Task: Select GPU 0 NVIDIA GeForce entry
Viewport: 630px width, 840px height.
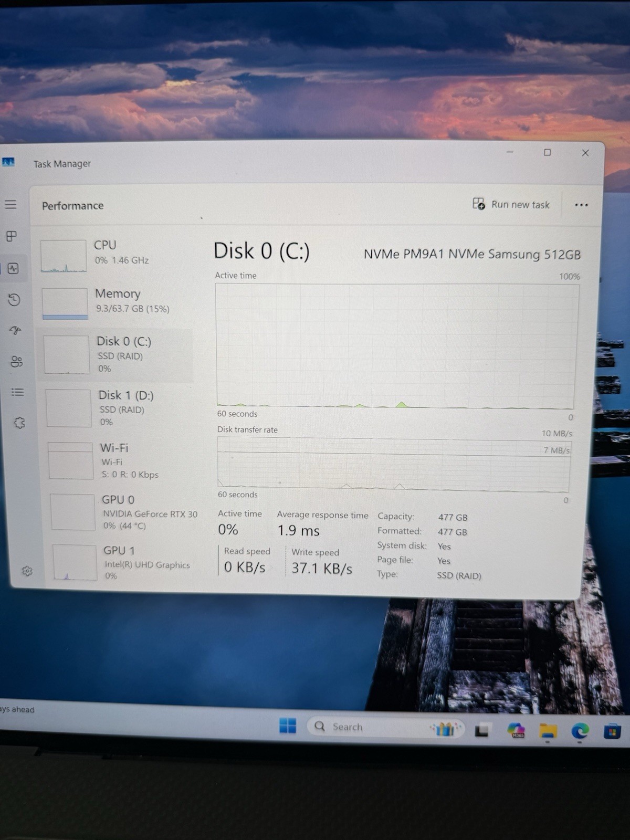Action: [124, 512]
